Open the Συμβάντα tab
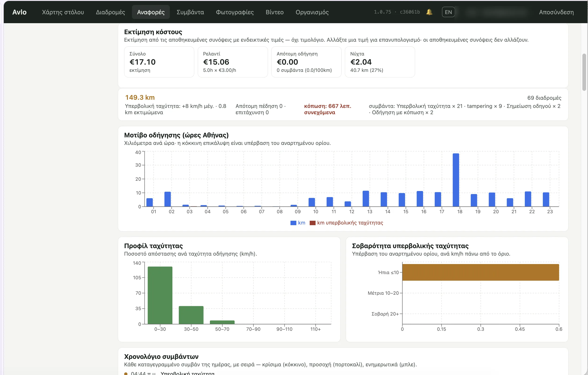 (x=190, y=12)
